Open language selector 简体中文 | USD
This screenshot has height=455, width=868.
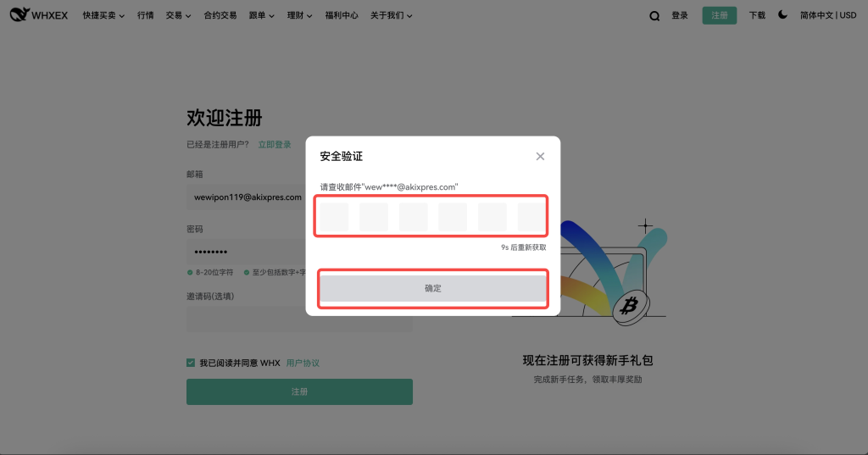tap(827, 15)
